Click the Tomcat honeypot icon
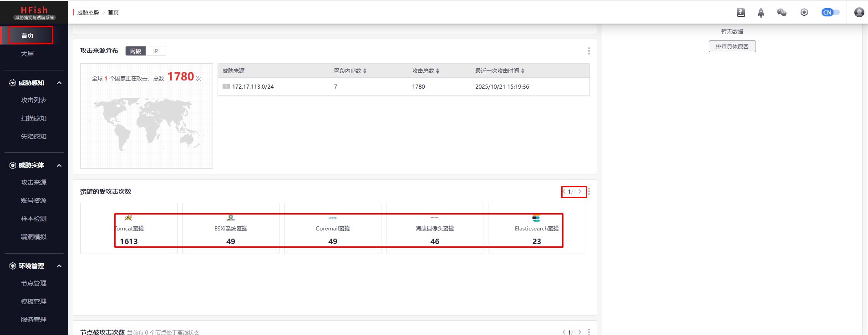The height and width of the screenshot is (335, 868). 128,218
